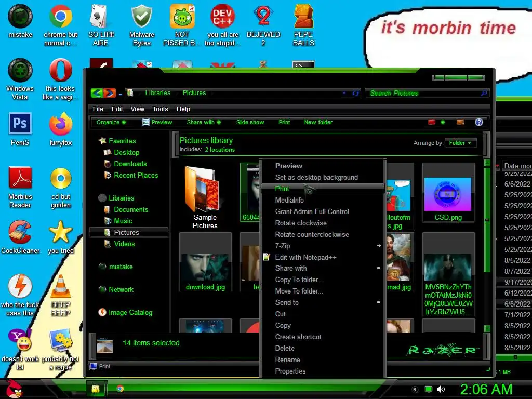Click the Explorer taskbar button
Viewport: 532px width, 399px height.
coord(96,389)
